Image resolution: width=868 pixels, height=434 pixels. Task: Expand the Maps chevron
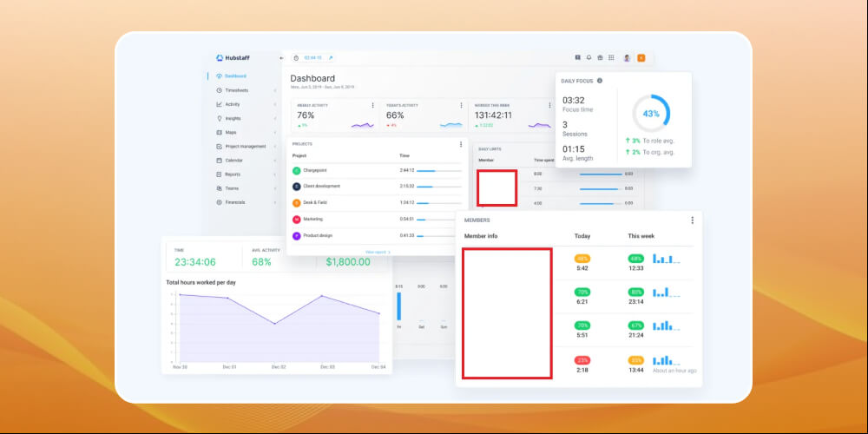click(274, 132)
